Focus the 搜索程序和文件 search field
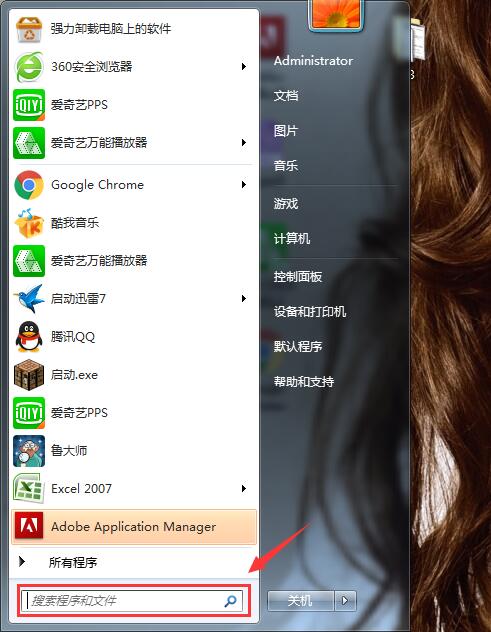 tap(132, 601)
